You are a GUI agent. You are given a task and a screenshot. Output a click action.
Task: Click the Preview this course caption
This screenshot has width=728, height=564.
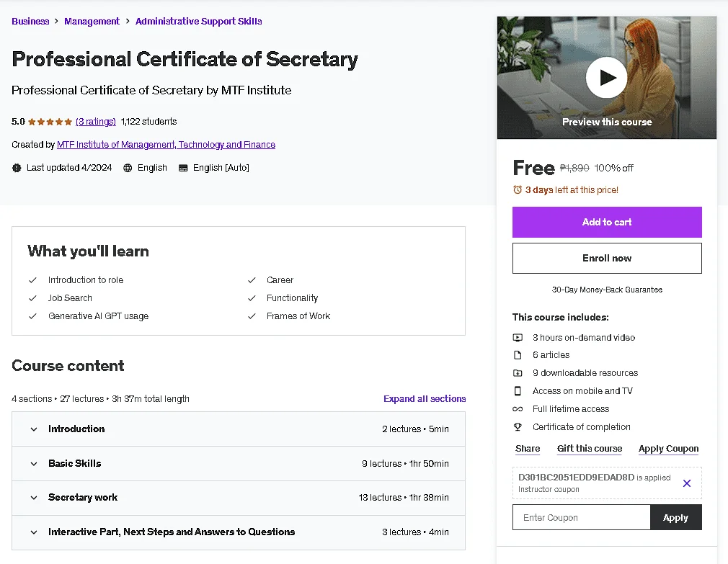click(607, 122)
